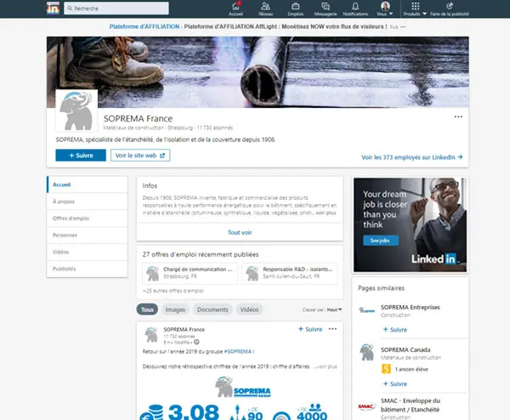Open Chargé de communication job offer
Image resolution: width=510 pixels, height=420 pixels.
(190, 273)
